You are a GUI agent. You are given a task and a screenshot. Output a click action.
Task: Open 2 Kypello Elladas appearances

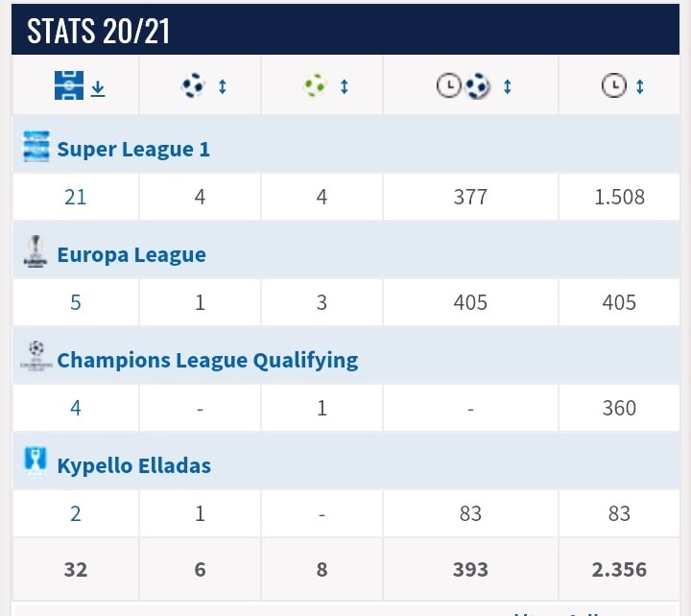point(75,513)
